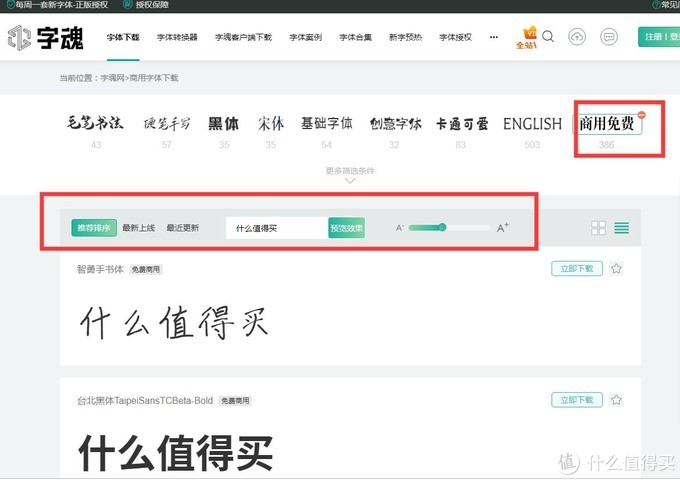
Task: Open 智勇手书体 font title
Action: tap(100, 269)
